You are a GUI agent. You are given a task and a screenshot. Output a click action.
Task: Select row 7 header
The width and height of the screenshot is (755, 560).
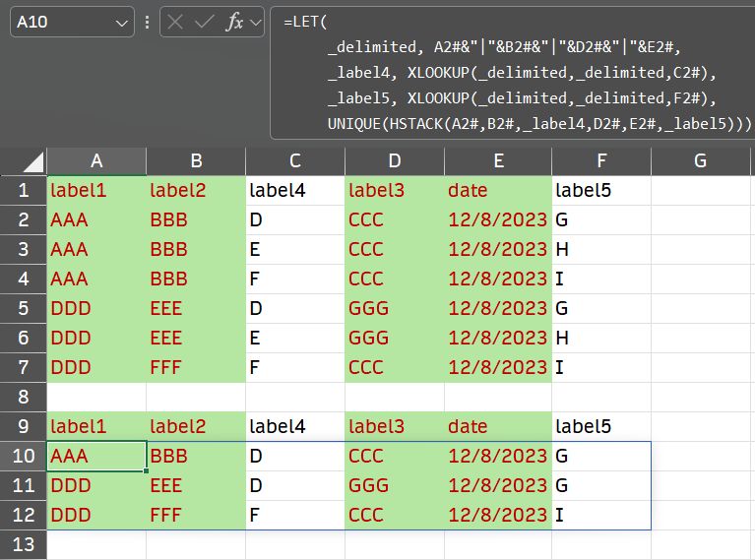point(23,367)
